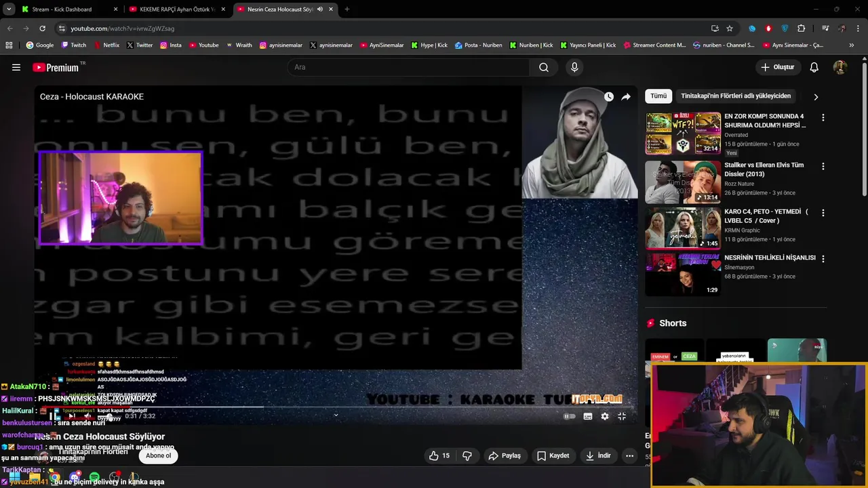Go back in the browser

point(9,28)
